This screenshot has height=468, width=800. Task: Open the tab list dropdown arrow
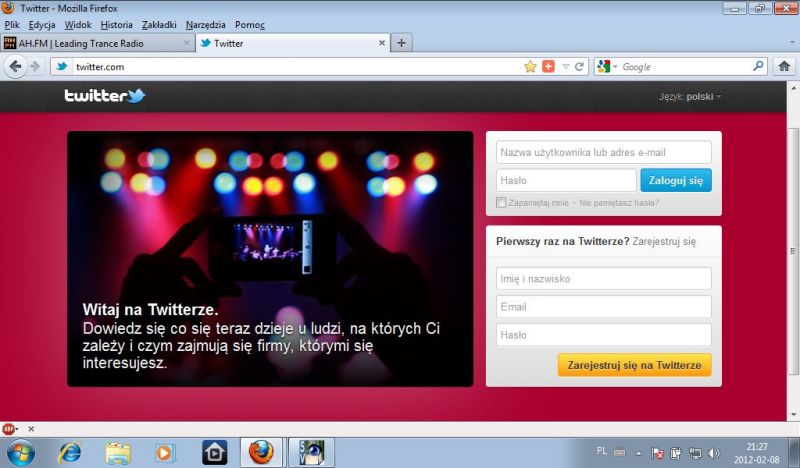coord(792,43)
